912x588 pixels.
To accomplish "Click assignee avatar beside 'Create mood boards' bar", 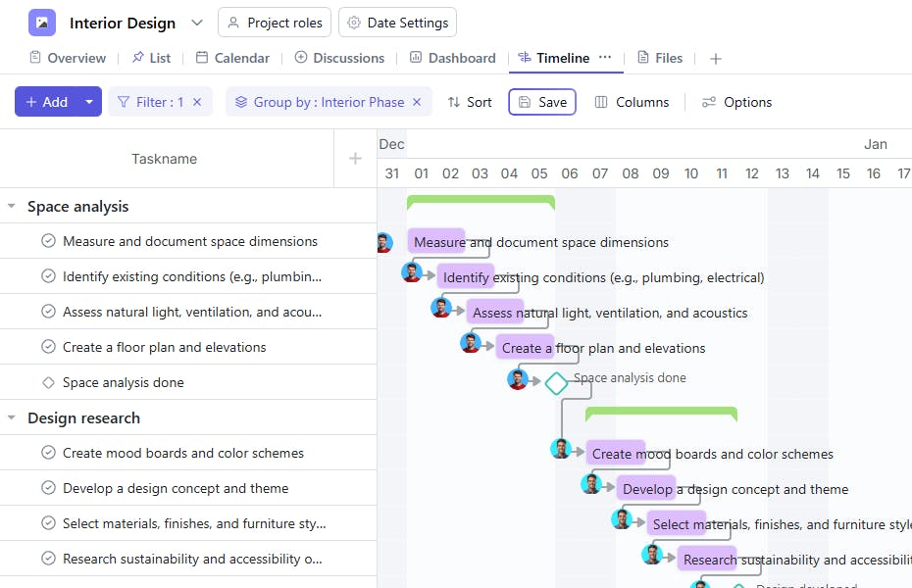I will click(561, 449).
